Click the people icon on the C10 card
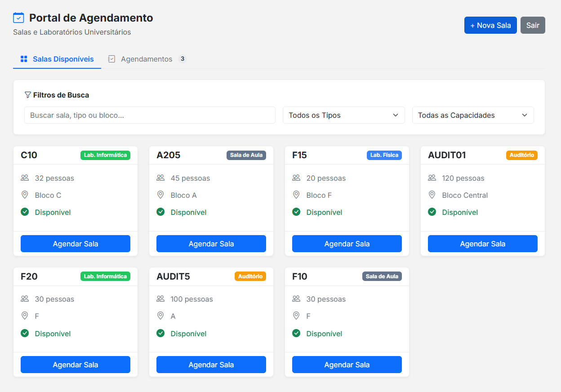The height and width of the screenshot is (392, 561). tap(25, 178)
